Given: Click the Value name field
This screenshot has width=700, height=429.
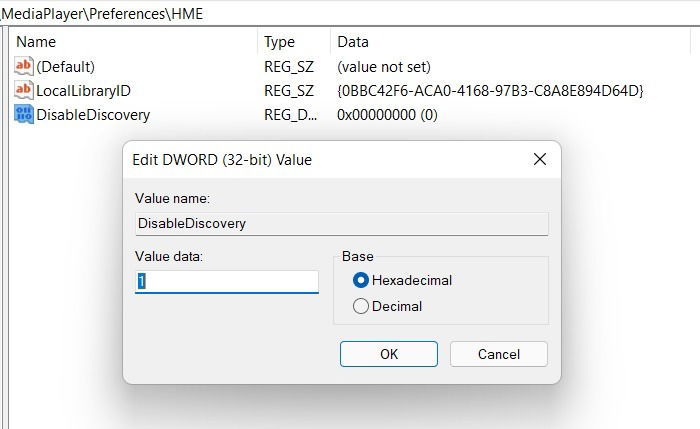Looking at the screenshot, I should [342, 224].
